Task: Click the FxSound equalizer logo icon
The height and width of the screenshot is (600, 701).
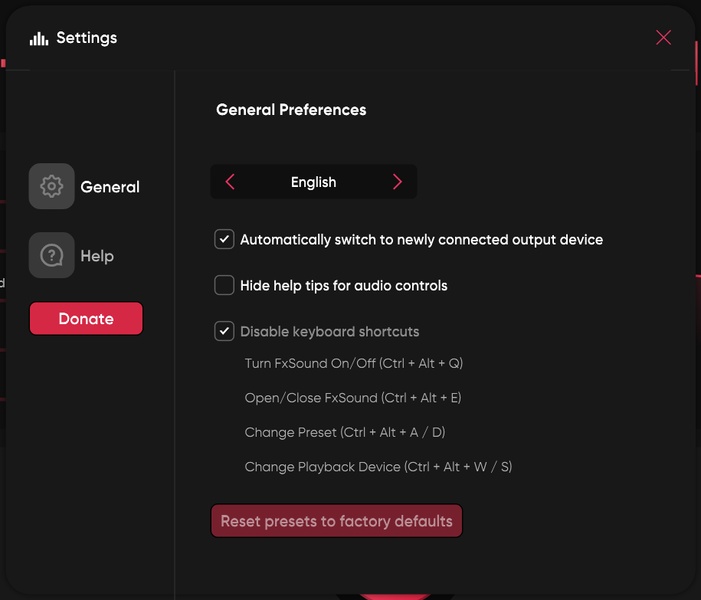Action: [x=39, y=38]
